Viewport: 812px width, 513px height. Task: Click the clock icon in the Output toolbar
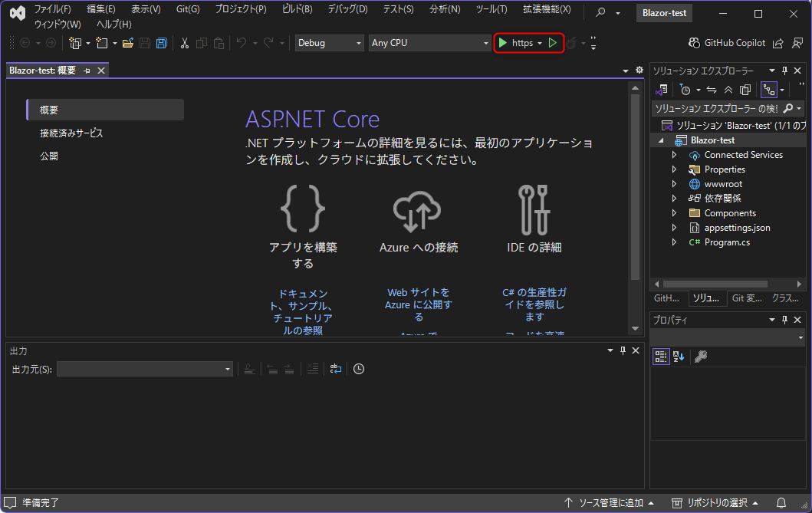coord(358,369)
